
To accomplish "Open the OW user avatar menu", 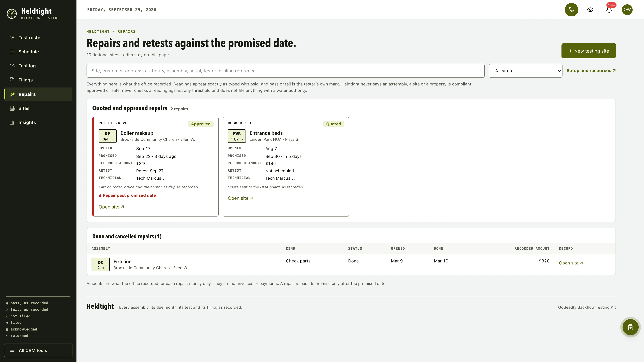I will [x=627, y=10].
